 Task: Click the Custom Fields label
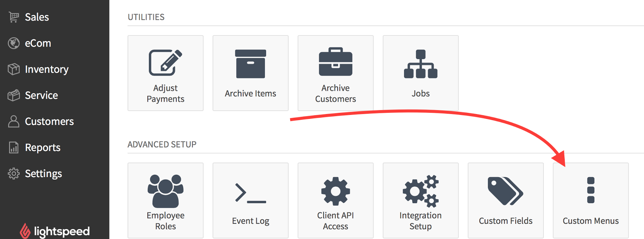506,221
